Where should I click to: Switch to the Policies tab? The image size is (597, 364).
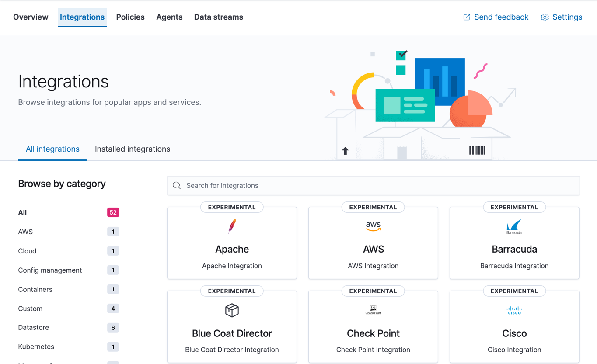(130, 17)
